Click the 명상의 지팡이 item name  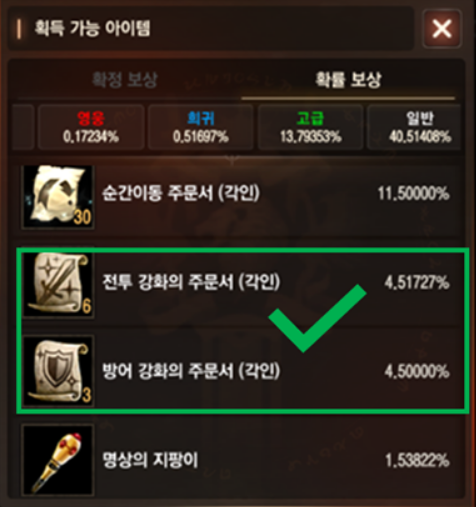(x=150, y=460)
